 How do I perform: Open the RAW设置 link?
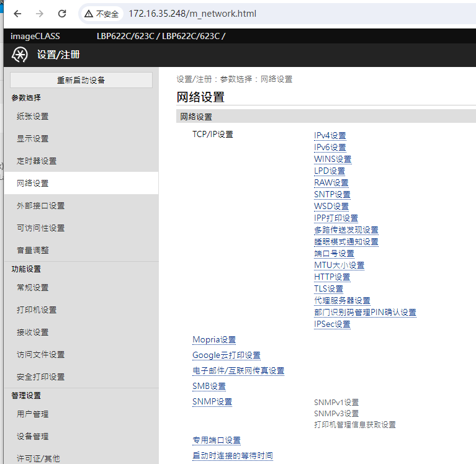[x=331, y=183]
